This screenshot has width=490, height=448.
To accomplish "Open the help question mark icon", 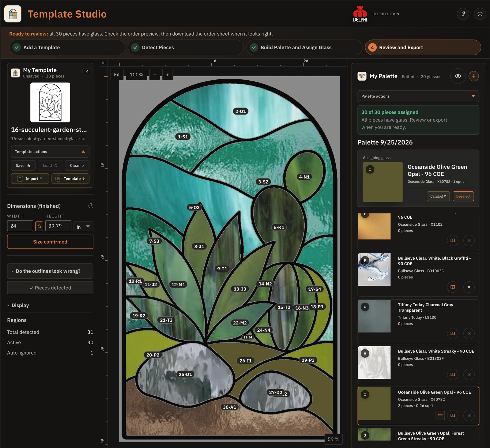I will 463,14.
